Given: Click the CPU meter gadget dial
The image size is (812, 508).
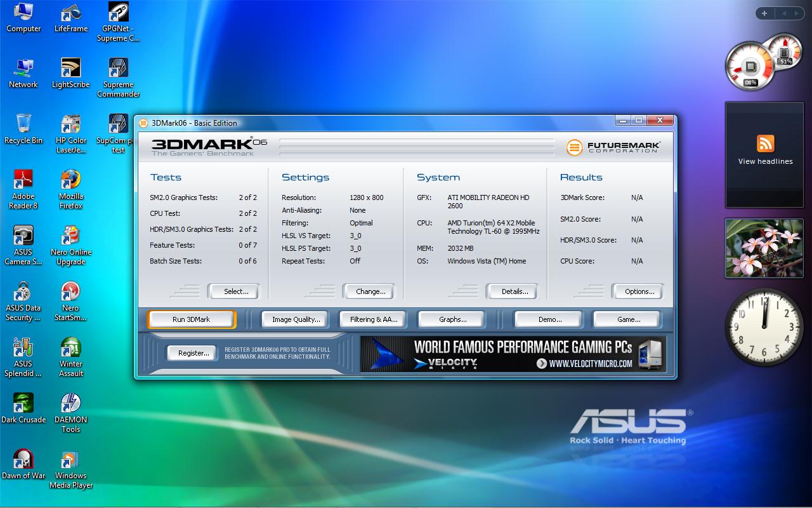Looking at the screenshot, I should click(750, 66).
